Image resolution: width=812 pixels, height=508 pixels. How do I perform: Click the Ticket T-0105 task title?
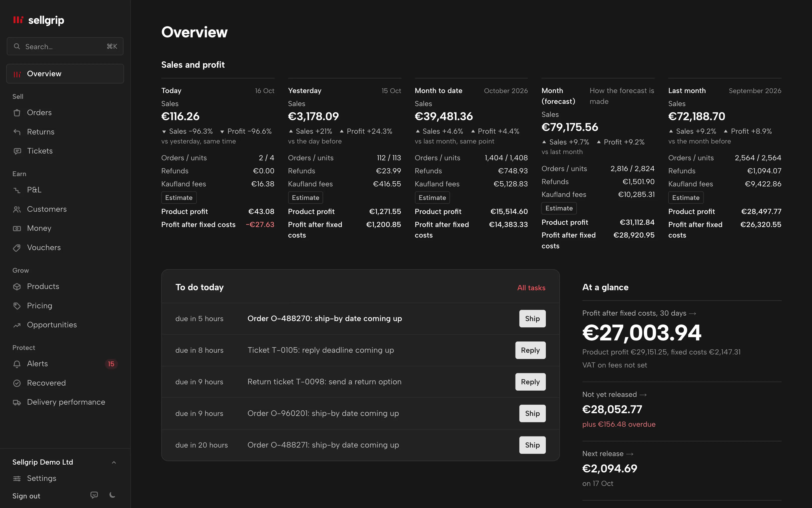pyautogui.click(x=321, y=350)
